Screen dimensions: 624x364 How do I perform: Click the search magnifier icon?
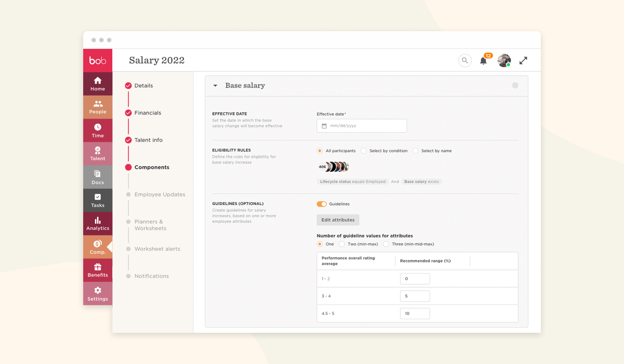tap(465, 60)
